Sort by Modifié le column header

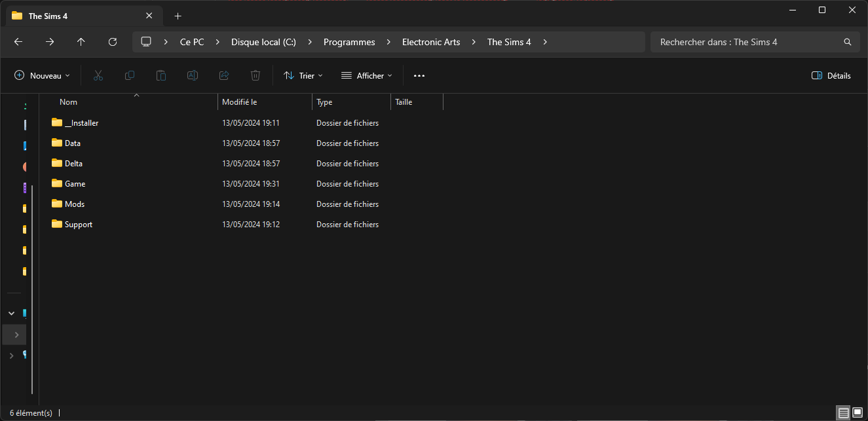[x=265, y=102]
